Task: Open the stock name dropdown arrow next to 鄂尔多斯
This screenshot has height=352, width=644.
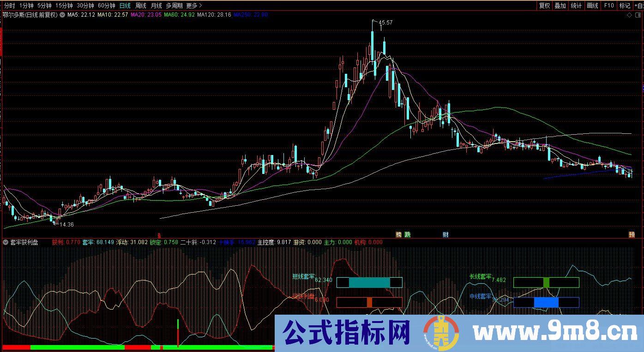Action: point(62,15)
